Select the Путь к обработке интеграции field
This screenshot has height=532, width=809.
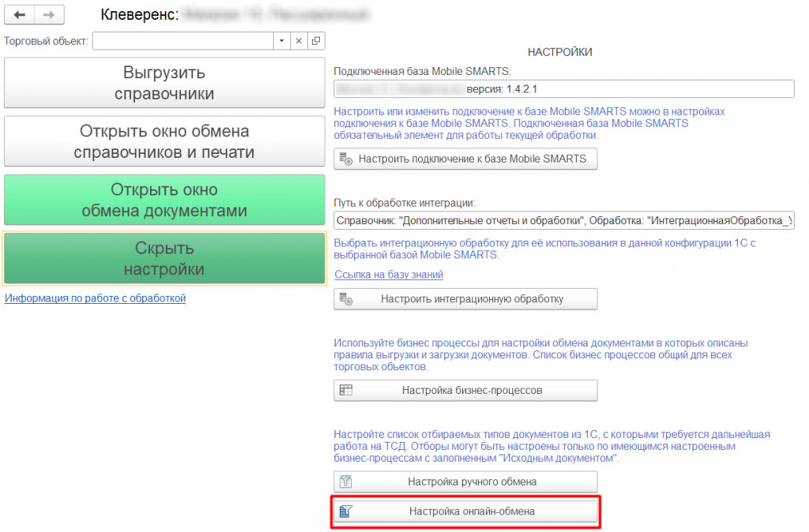point(563,220)
